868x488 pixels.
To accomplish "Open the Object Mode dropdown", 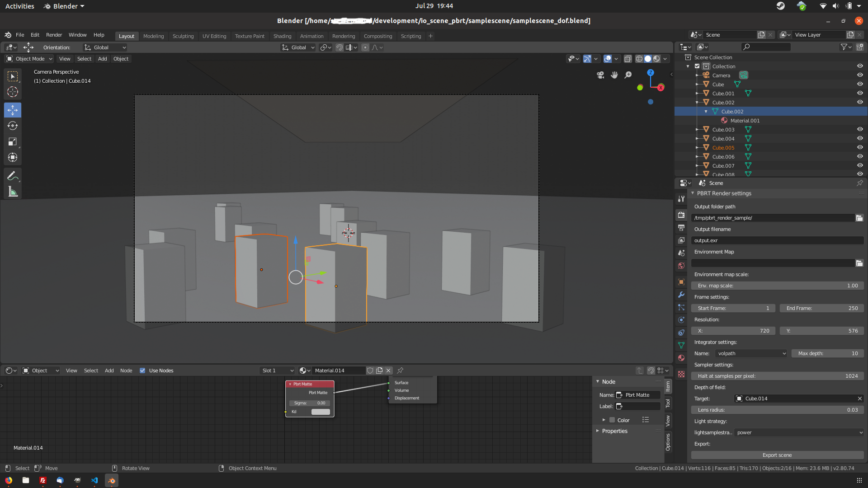I will pos(29,59).
